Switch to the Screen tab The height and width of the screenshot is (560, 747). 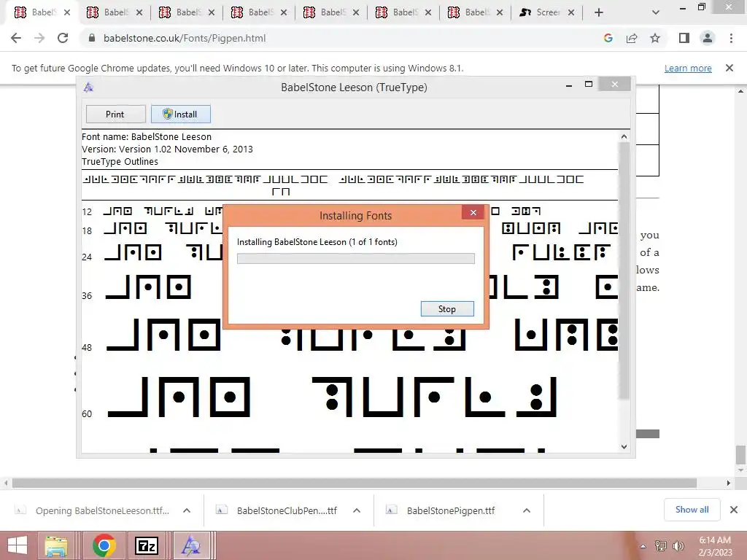tap(547, 13)
